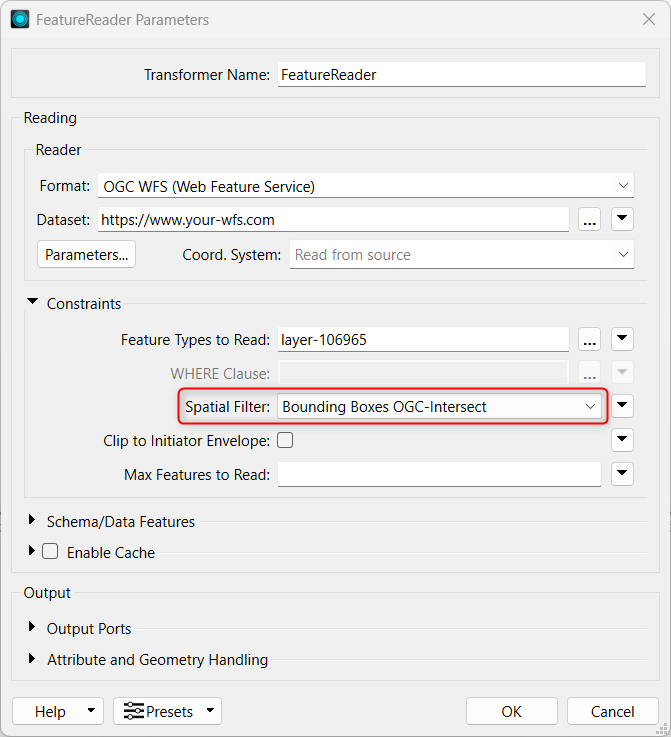Open the Coord. System dropdown
Image resolution: width=671 pixels, height=737 pixels.
(x=461, y=254)
